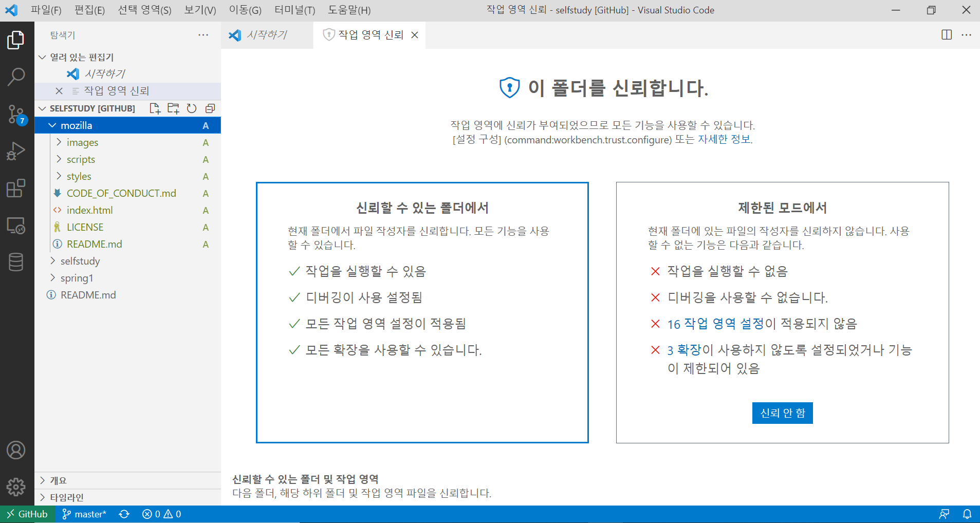Image resolution: width=980 pixels, height=523 pixels.
Task: Open errors and warnings count in status bar
Action: pos(162,514)
